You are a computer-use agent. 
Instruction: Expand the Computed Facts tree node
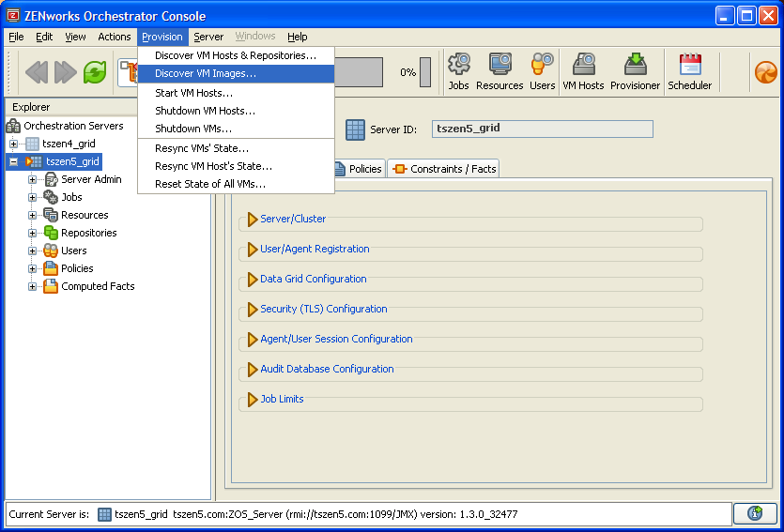pos(33,286)
